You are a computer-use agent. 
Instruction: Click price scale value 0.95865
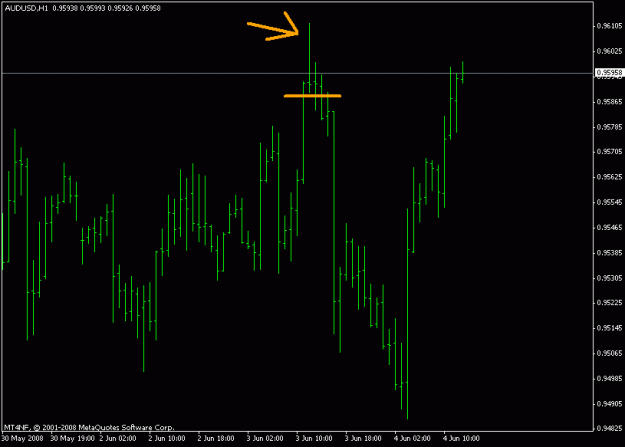pos(609,102)
